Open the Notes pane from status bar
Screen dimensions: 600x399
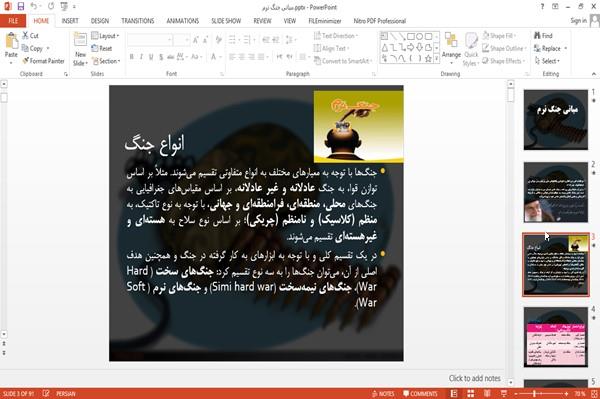(x=383, y=394)
